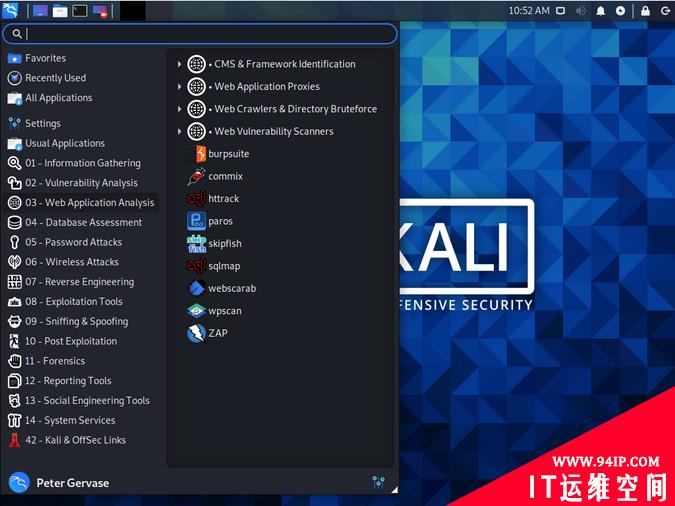
Task: Open the display tray icon
Action: coord(560,11)
